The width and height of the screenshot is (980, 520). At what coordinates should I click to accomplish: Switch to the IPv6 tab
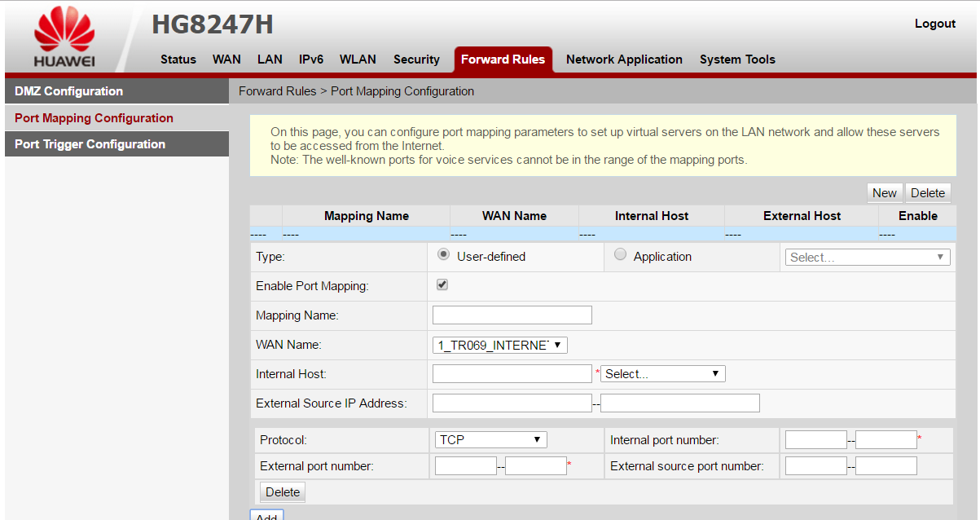pyautogui.click(x=311, y=59)
